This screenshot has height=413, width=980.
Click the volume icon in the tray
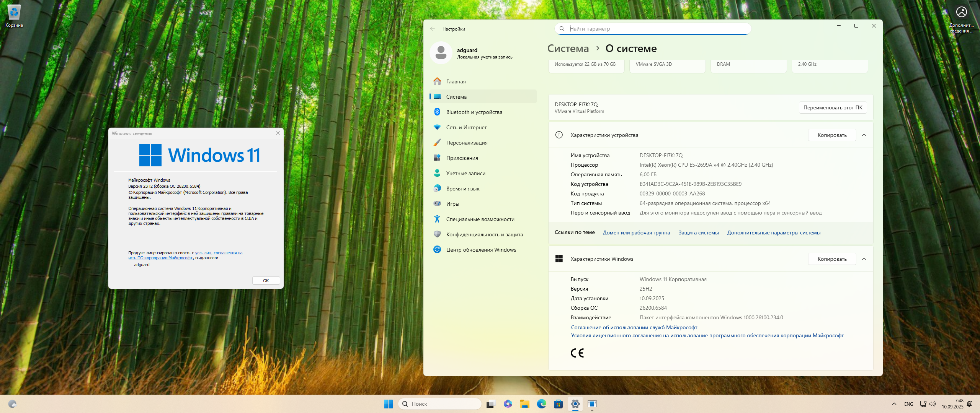pyautogui.click(x=933, y=404)
